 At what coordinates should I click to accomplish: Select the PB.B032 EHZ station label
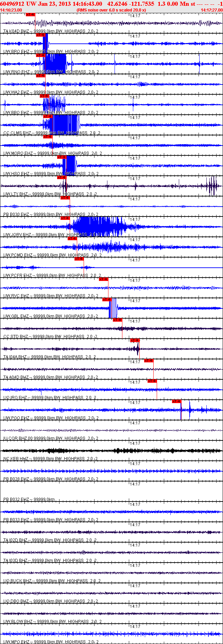[16, 499]
